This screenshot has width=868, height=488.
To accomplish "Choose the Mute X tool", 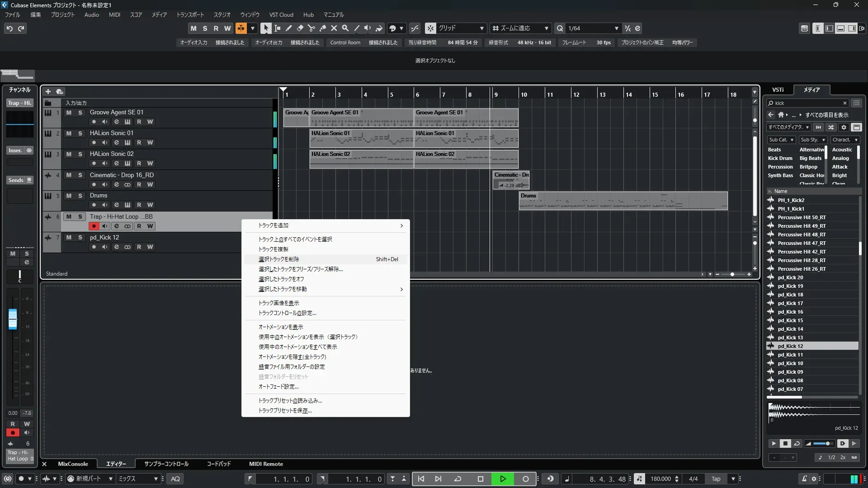I will click(x=334, y=28).
